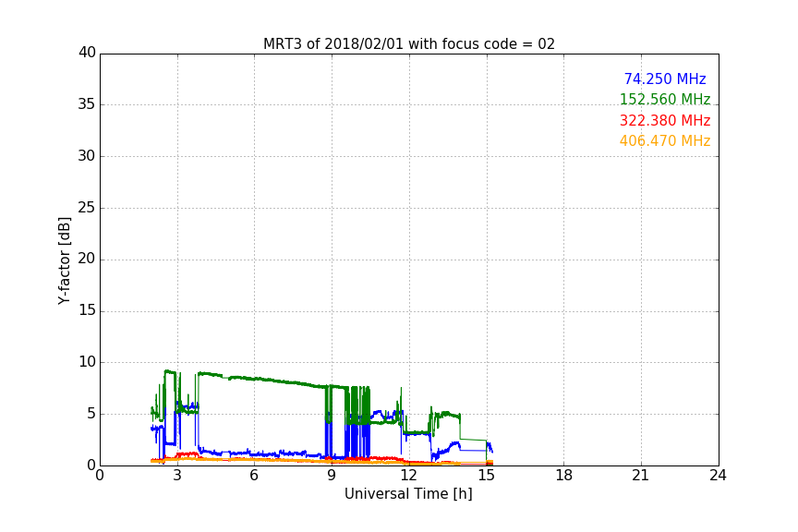
Task: Select the orange "406.470 MHz" legend label
Action: (x=665, y=141)
